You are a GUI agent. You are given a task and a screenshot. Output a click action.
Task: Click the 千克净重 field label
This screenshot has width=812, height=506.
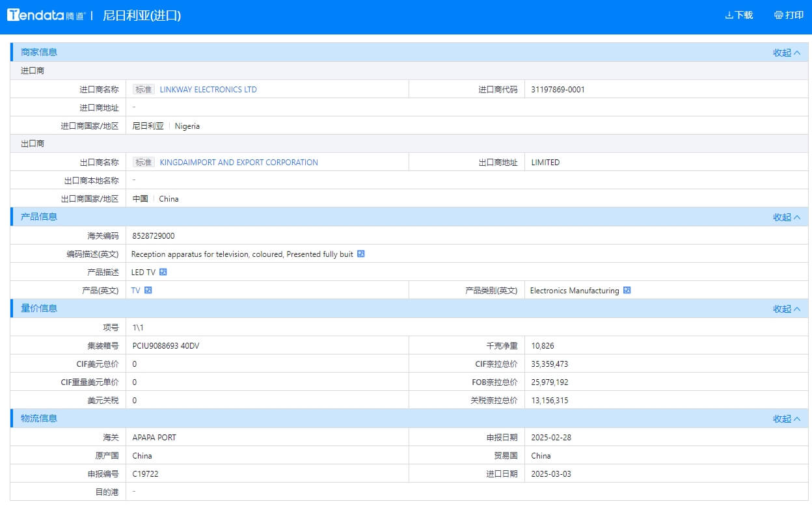[x=502, y=346]
